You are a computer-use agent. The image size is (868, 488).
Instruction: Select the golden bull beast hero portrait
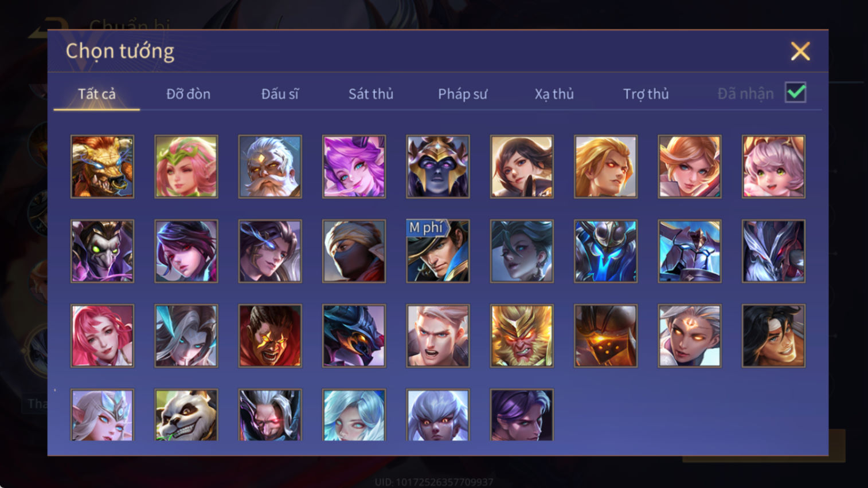click(x=102, y=167)
